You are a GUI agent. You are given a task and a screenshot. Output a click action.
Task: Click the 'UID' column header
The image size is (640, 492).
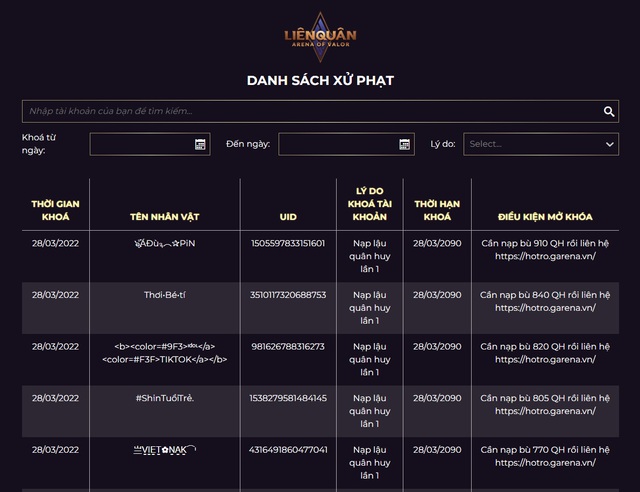[288, 216]
